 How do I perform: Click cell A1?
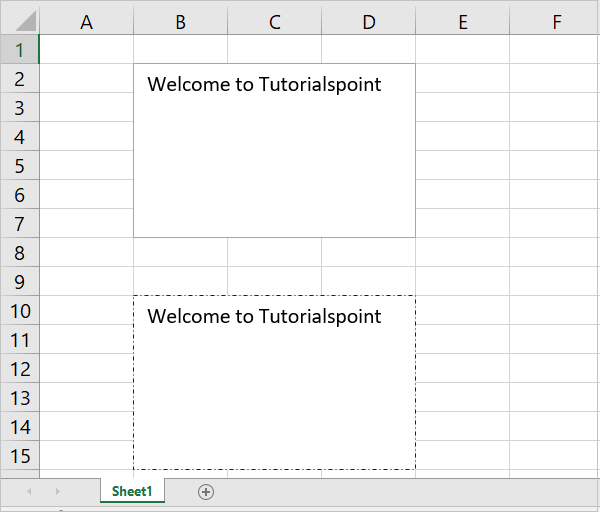pyautogui.click(x=86, y=50)
